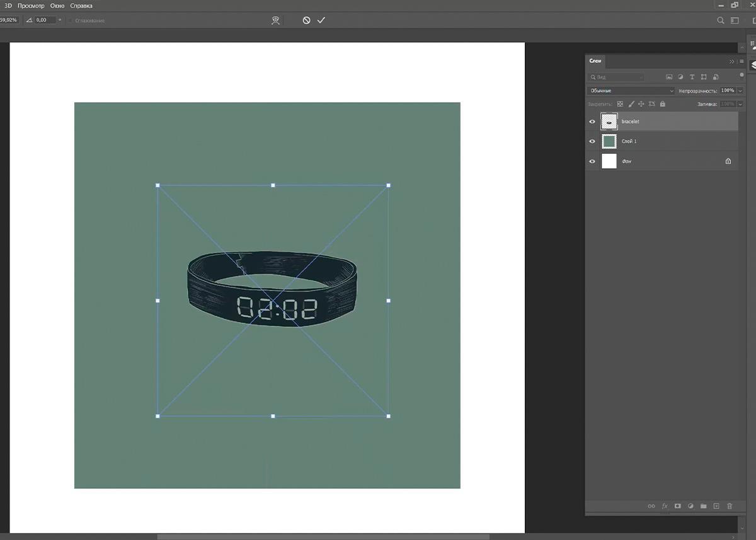Cancel the transform using the circle-slash icon
The image size is (756, 540).
306,20
